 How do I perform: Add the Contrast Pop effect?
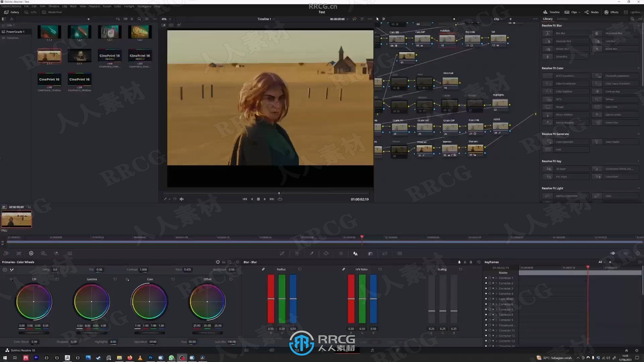coord(615,91)
